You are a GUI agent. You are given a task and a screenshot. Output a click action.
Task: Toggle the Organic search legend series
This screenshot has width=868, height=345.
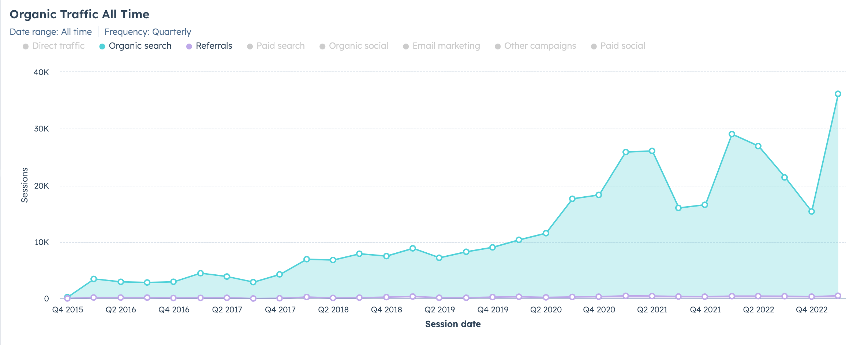tap(135, 46)
